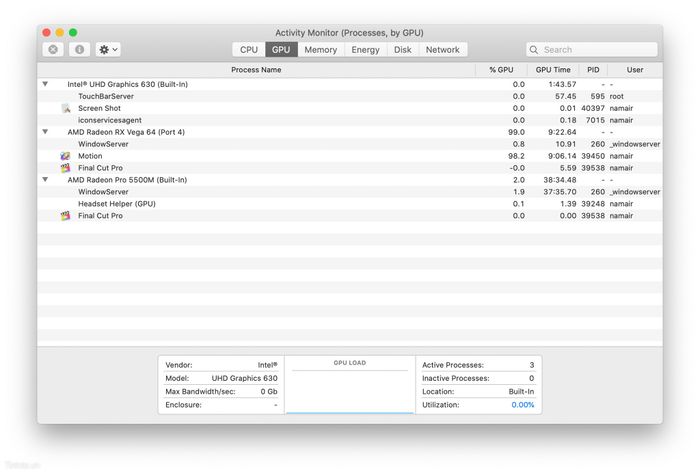Select WindowServer with 1.9 % GPU
Screen dimensions: 700x473
coord(350,191)
